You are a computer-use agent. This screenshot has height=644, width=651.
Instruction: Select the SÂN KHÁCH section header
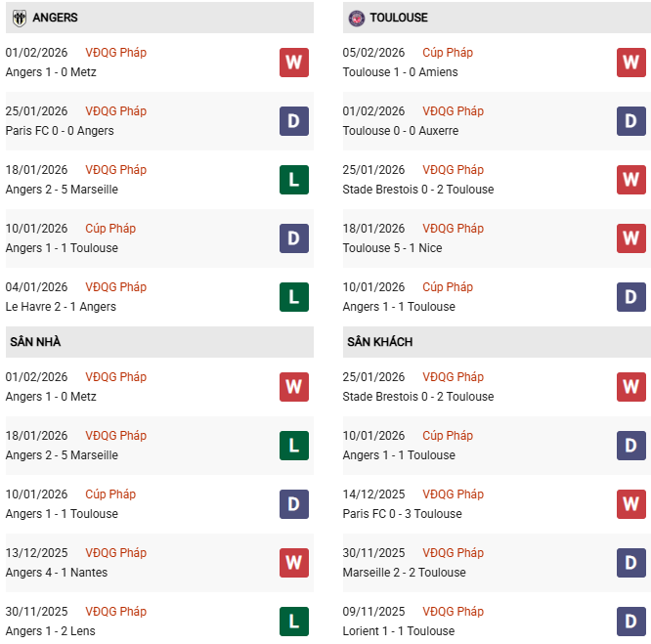[379, 342]
